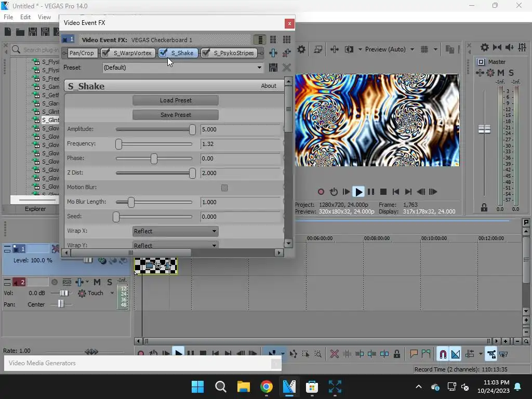532x399 pixels.
Task: Open plug-in chain chooser in Video Event FX
Action: [x=273, y=53]
